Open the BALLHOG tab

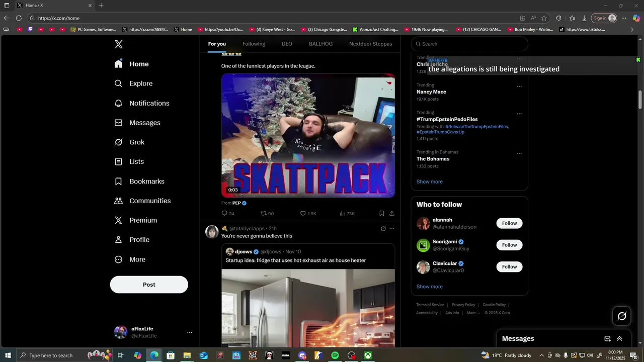[x=320, y=44]
